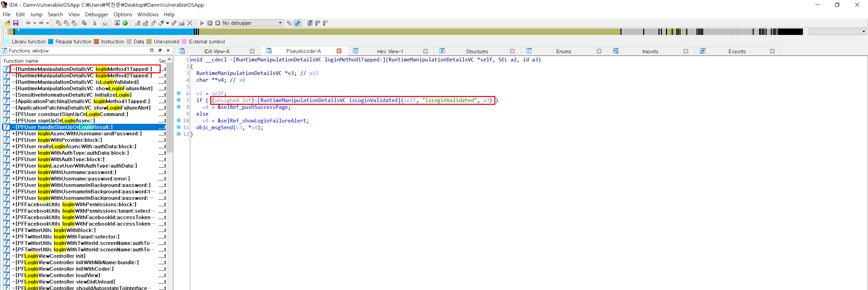
Task: Click the functions list vertical scrollbar
Action: point(169,109)
